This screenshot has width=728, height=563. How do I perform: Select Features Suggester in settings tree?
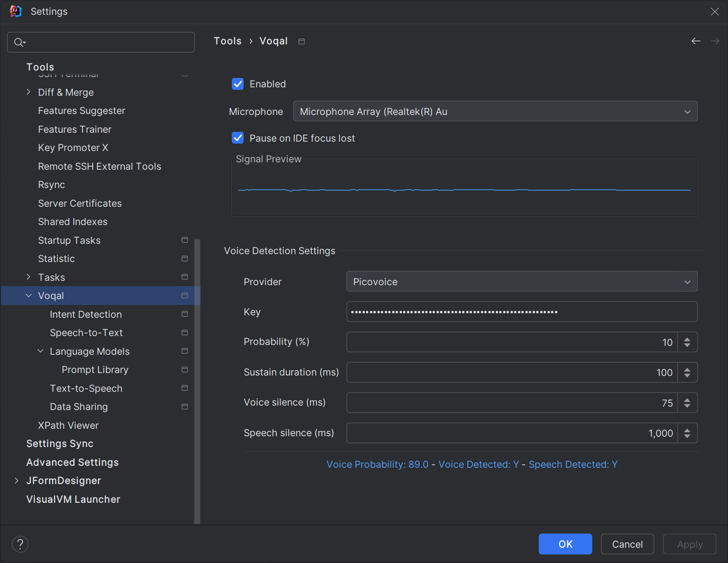coord(81,111)
